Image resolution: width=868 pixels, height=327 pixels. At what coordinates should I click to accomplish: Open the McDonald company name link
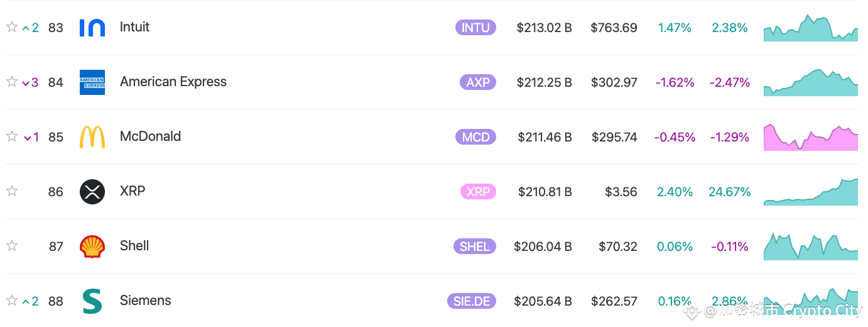coord(150,136)
